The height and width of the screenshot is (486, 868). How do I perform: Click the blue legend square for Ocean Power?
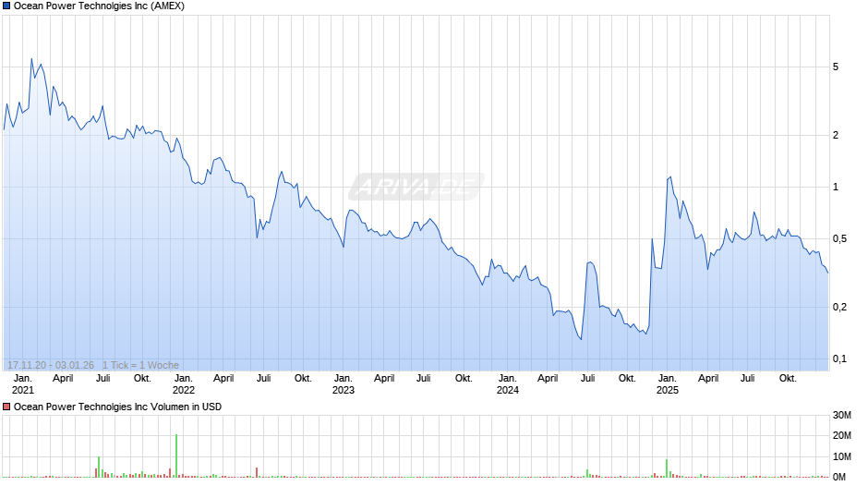click(6, 6)
